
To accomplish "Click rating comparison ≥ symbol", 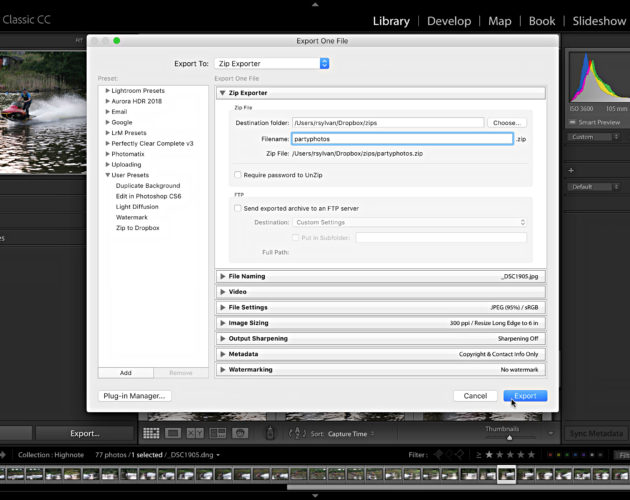I will (x=479, y=455).
